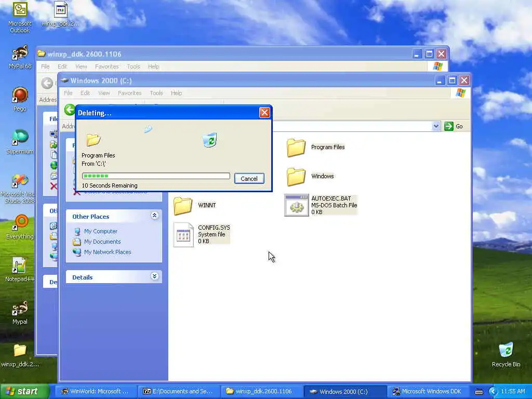Select Program Files folder in C: window
This screenshot has height=399, width=532.
point(315,147)
